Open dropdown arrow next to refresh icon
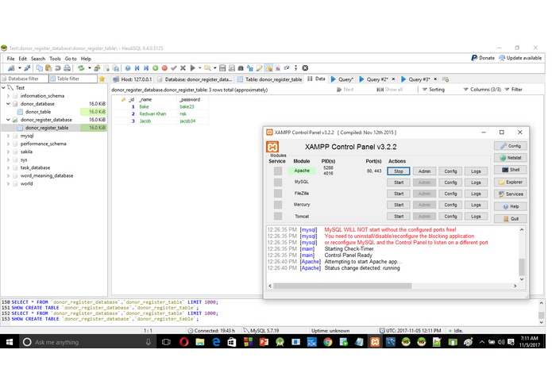The height and width of the screenshot is (392, 552). click(90, 68)
